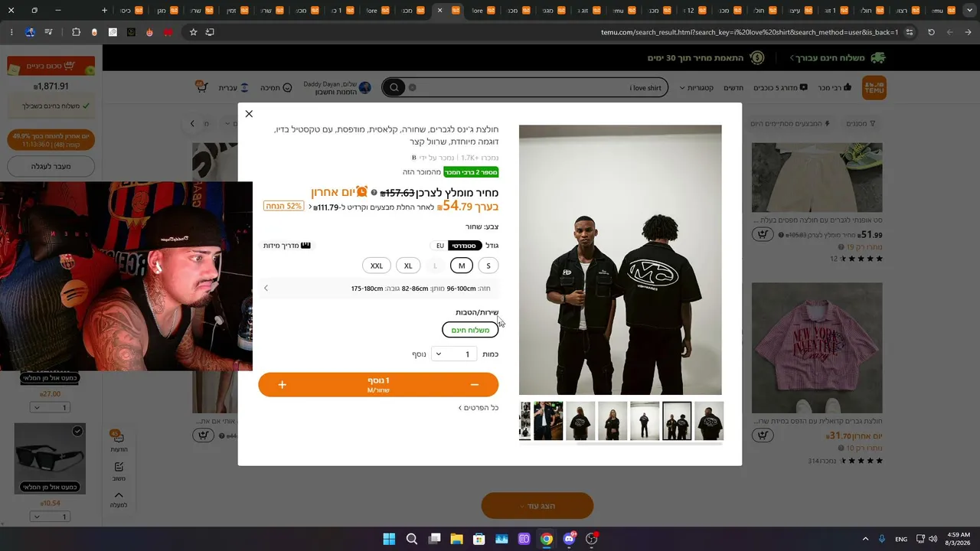980x551 pixels.
Task: Expand the size measurements row
Action: (378, 289)
